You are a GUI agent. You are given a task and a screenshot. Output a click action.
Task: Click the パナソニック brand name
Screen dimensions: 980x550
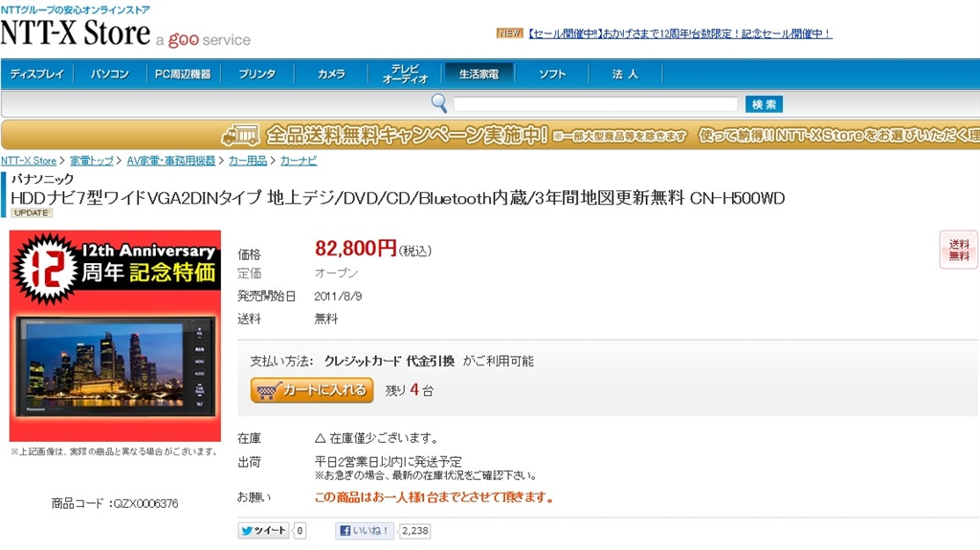[x=42, y=179]
